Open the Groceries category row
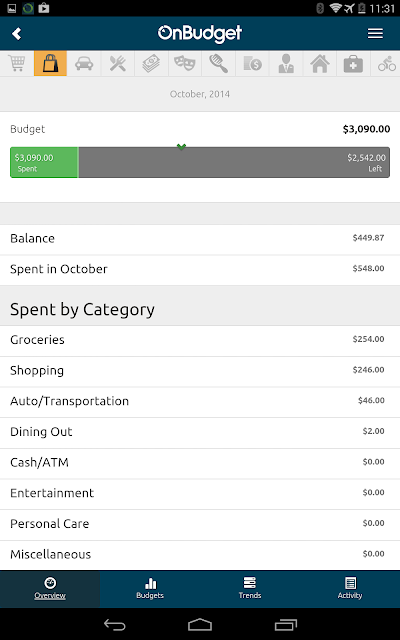Screen dimensions: 400x640 click(200, 341)
